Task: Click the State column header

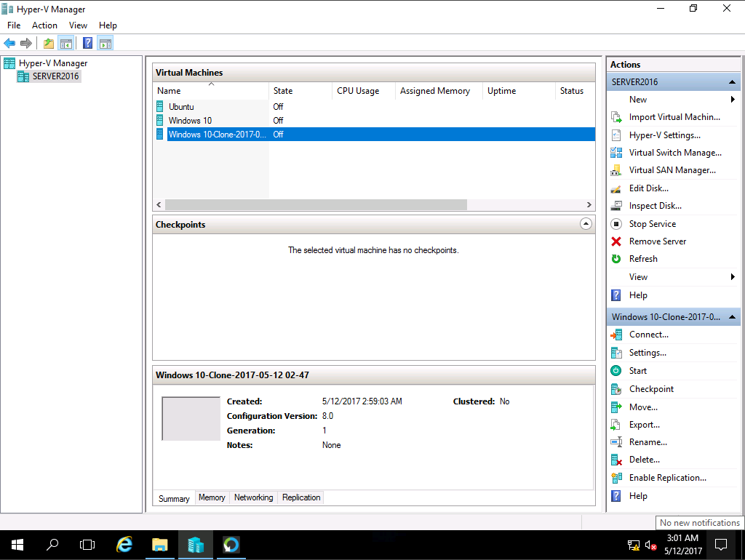Action: pos(300,91)
